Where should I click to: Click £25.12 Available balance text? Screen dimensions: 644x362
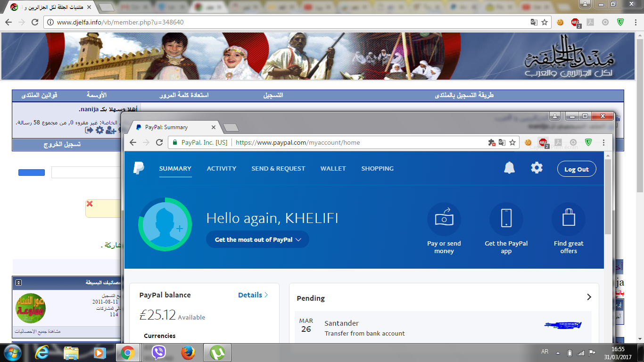click(172, 315)
